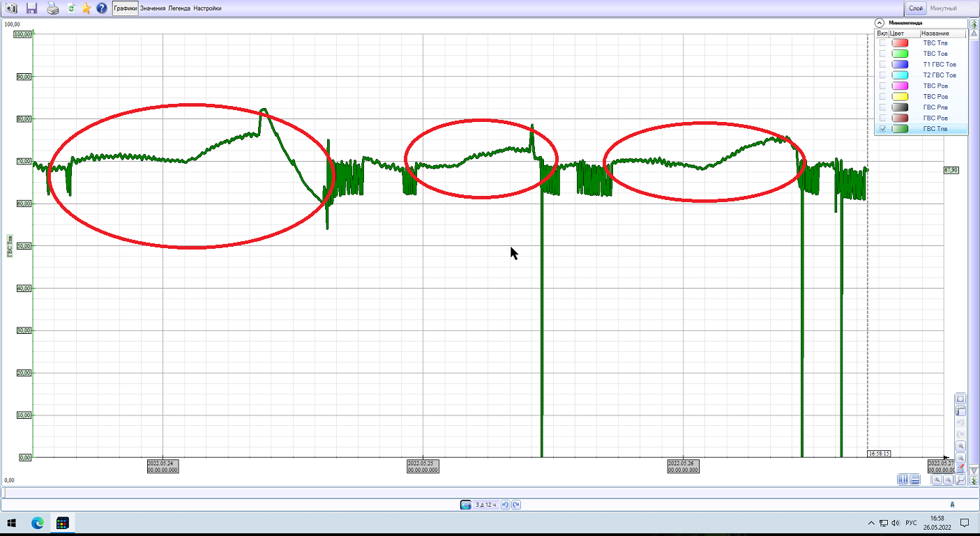The height and width of the screenshot is (536, 980).
Task: Refresh chart data with the green arrows icon
Action: tap(71, 8)
